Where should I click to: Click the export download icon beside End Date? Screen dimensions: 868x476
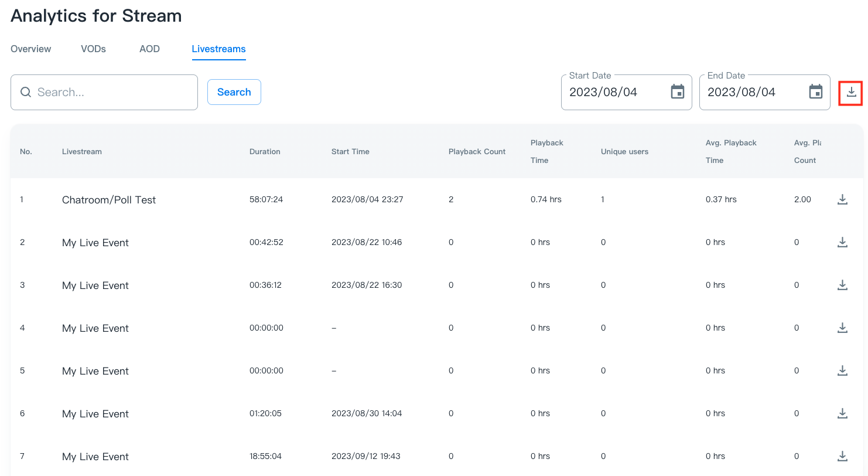[x=852, y=92]
